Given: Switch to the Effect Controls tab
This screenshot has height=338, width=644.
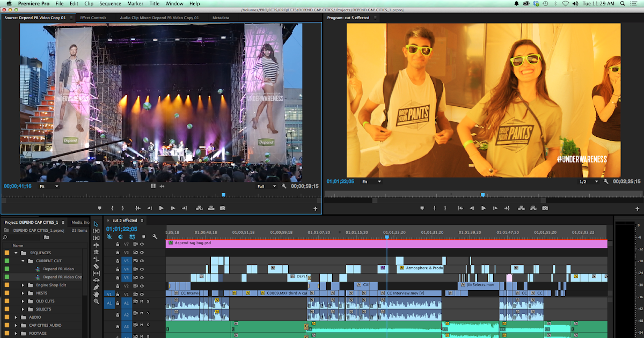Looking at the screenshot, I should pos(93,18).
